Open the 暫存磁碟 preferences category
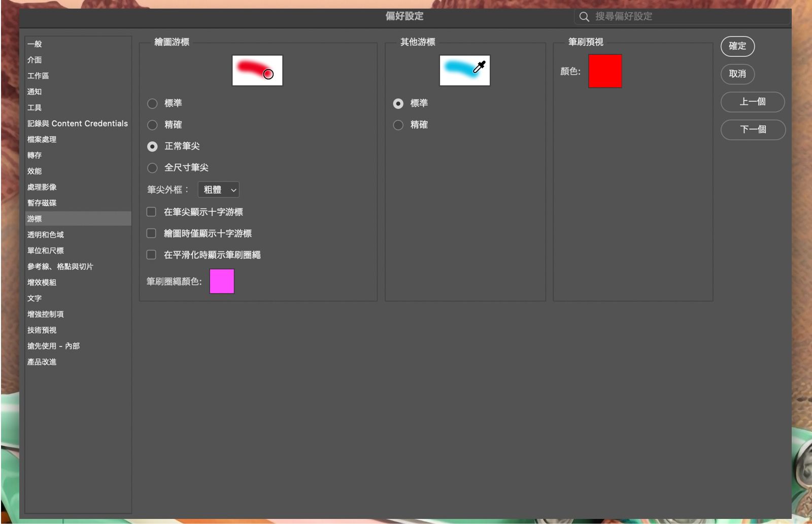The height and width of the screenshot is (524, 812). tap(78, 203)
